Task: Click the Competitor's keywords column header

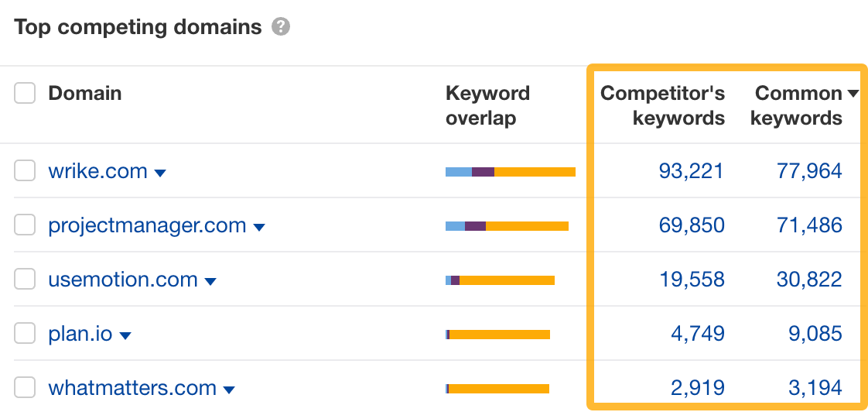Action: [663, 105]
